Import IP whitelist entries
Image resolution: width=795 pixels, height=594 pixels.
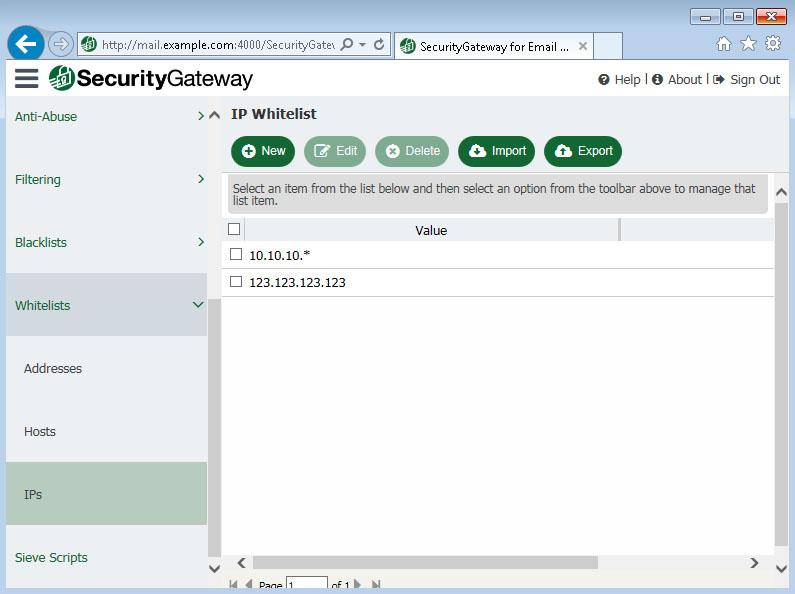(x=496, y=151)
